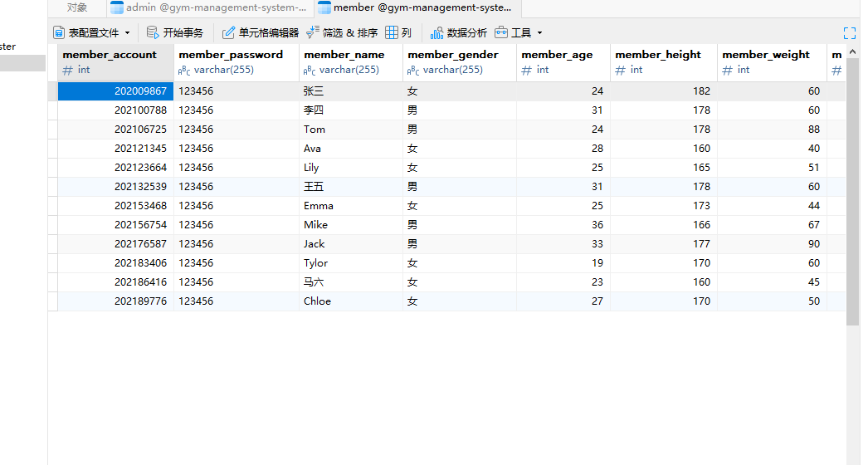Switch to the 对象 tab
868x465 pixels.
pos(77,7)
